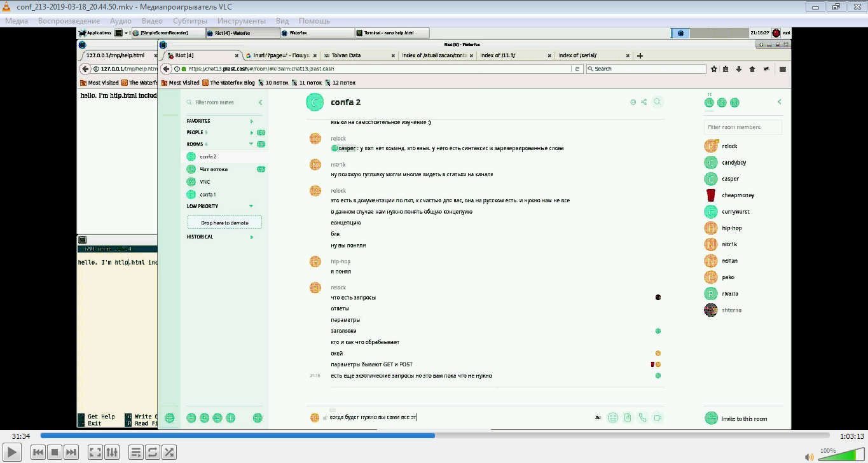Viewport: 868px width, 463px height.
Task: Mute audio with the VLC speaker icon
Action: click(x=809, y=457)
